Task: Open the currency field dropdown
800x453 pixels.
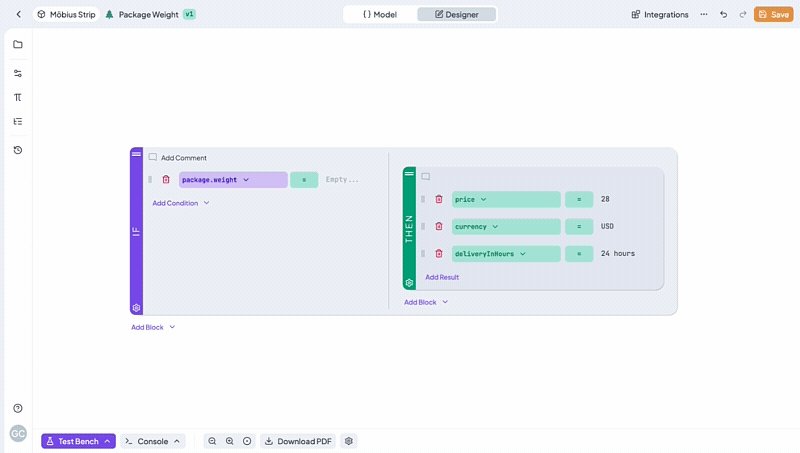Action: [495, 227]
